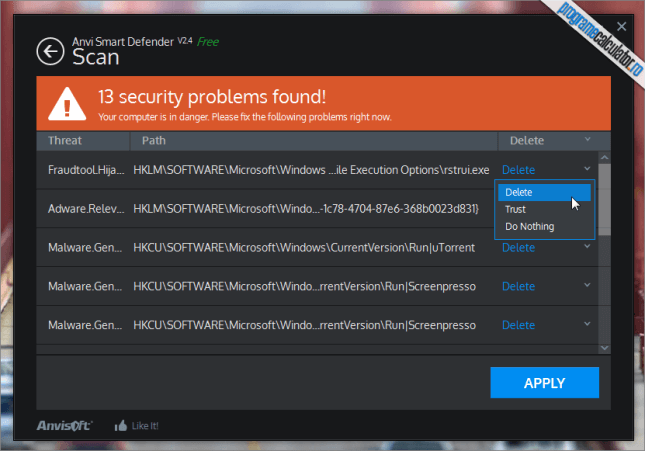This screenshot has width=645, height=451.
Task: Click the Anvisoft logo
Action: [64, 425]
